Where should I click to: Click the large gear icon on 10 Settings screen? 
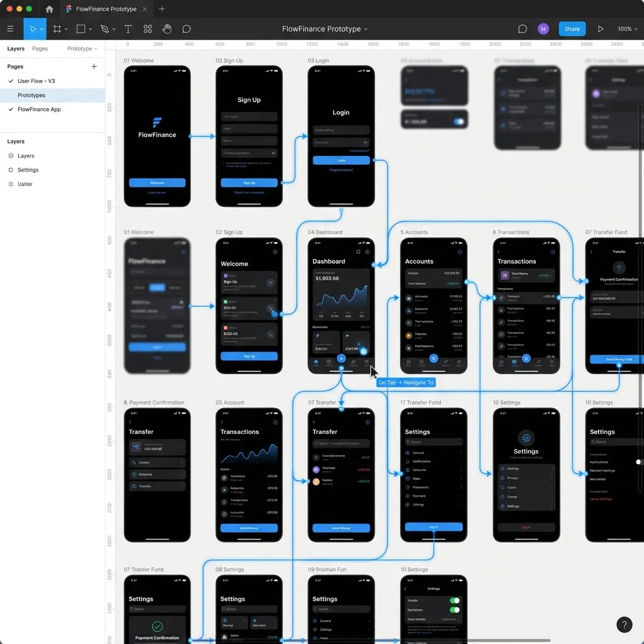(x=526, y=438)
